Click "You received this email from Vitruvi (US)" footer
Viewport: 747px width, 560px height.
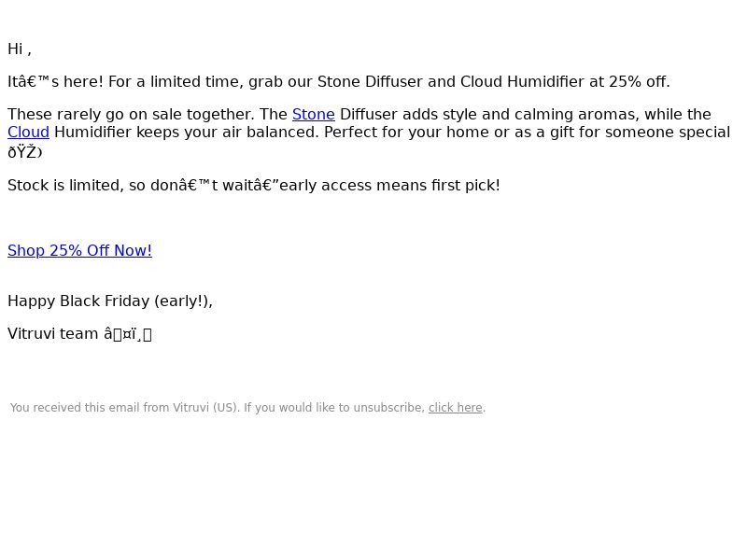tap(124, 408)
